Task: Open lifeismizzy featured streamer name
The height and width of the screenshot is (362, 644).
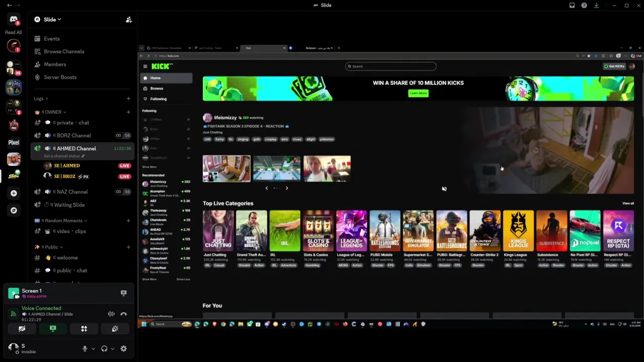Action: point(225,118)
